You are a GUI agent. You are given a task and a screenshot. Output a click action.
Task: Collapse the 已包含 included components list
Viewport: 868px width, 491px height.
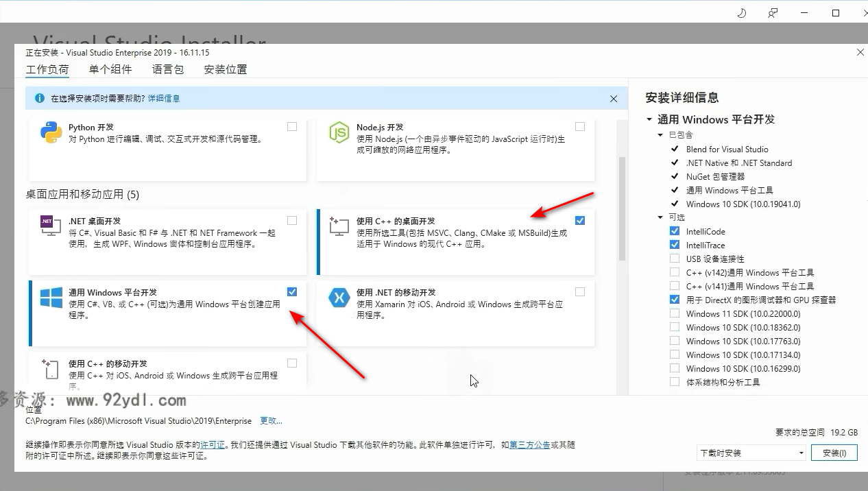point(661,135)
